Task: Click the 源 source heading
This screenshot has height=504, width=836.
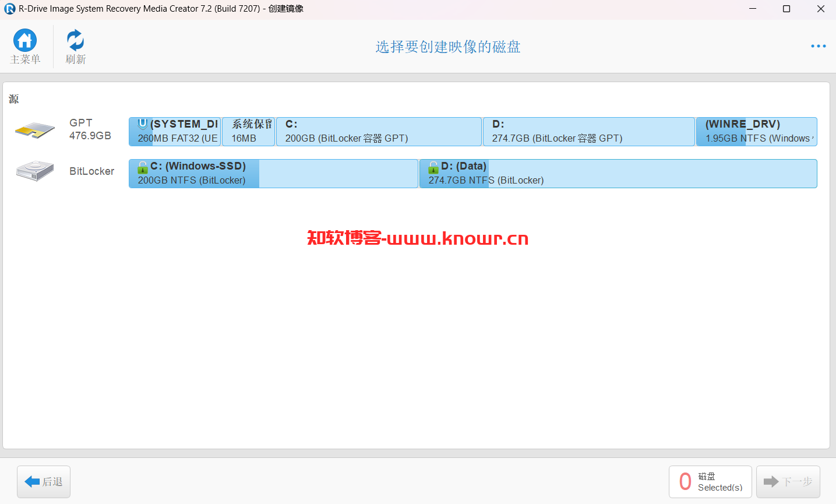Action: tap(14, 99)
